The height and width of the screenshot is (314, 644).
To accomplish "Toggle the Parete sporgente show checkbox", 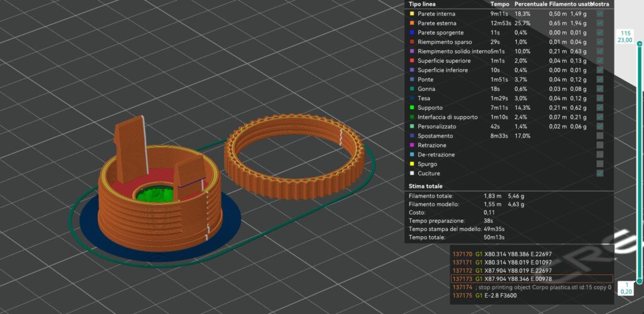I will point(599,33).
